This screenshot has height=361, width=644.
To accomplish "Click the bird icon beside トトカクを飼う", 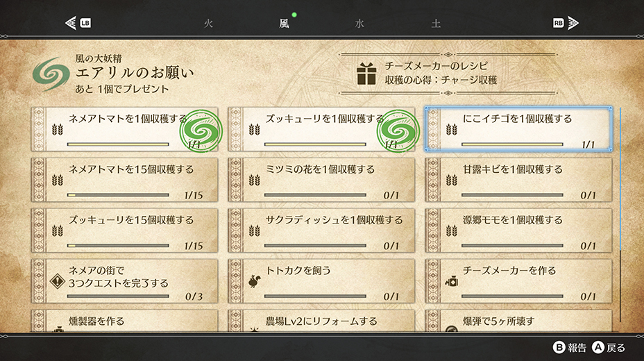I will (x=255, y=281).
